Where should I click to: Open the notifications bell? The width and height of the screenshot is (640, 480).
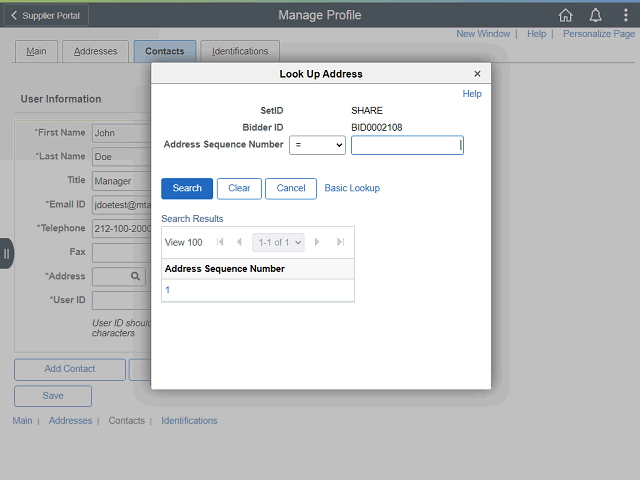click(x=596, y=15)
